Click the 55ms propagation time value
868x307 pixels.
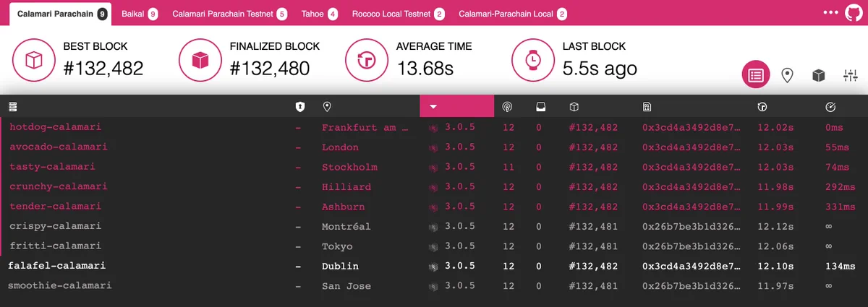(837, 147)
